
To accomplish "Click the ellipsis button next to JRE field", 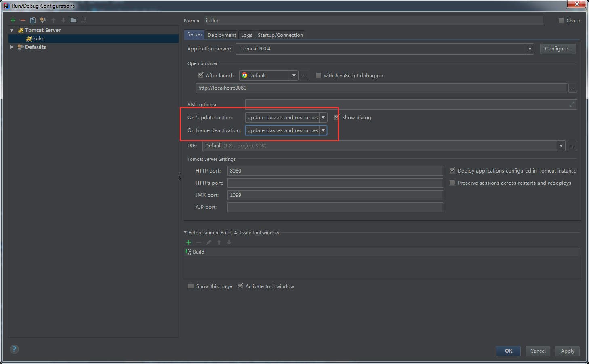I will pyautogui.click(x=572, y=146).
